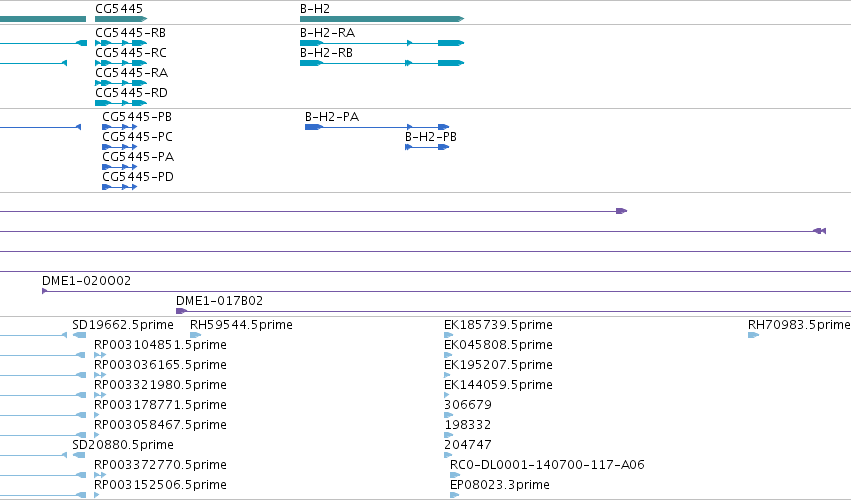Select the EK144059.5prime EST label
Screen dimensions: 851x500
[498, 385]
